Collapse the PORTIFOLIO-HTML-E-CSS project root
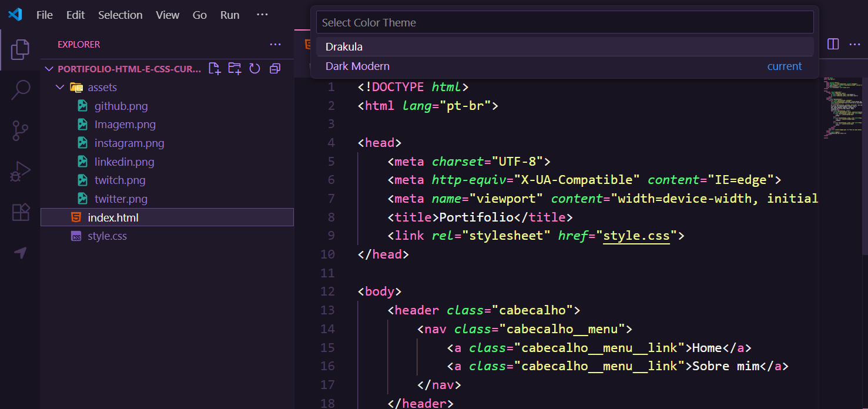 [x=49, y=69]
